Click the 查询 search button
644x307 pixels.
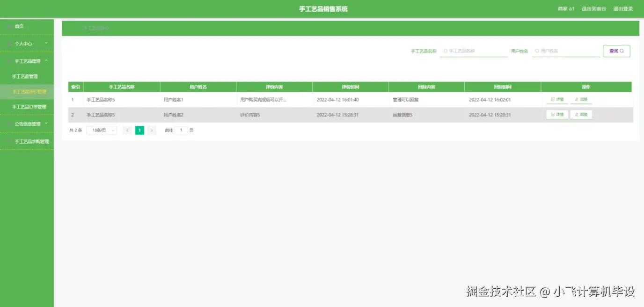click(616, 51)
